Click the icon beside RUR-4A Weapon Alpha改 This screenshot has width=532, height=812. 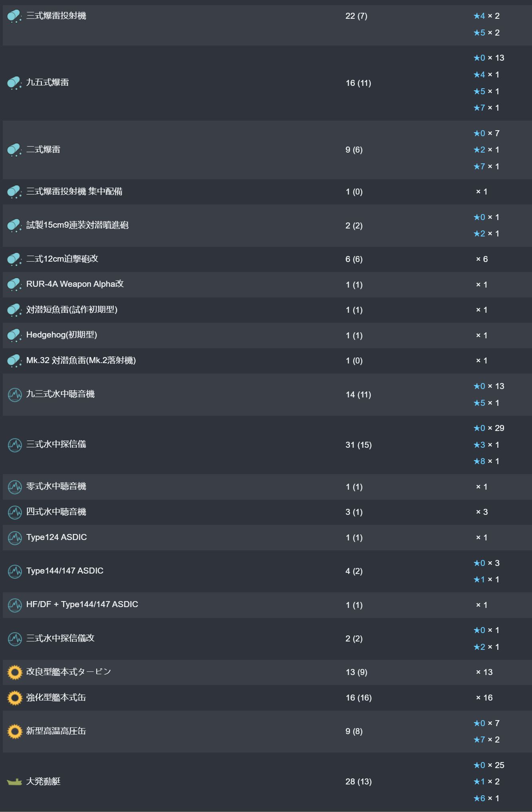pos(14,285)
